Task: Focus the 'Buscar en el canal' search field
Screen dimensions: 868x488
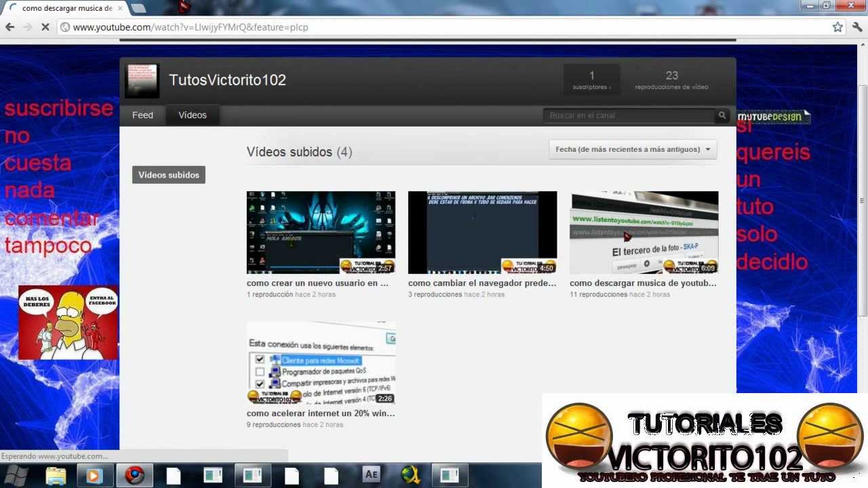Action: coord(629,115)
